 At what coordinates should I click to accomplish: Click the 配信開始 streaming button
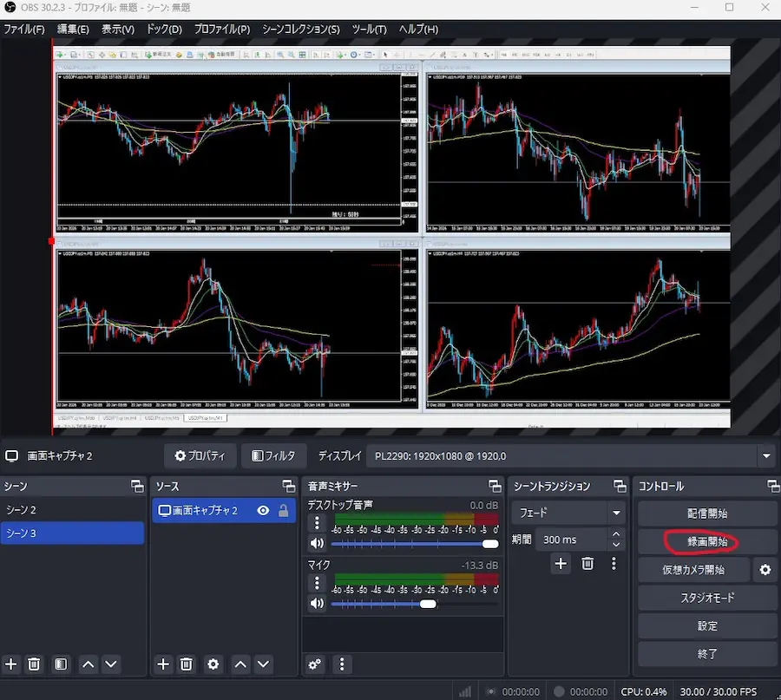pos(706,514)
